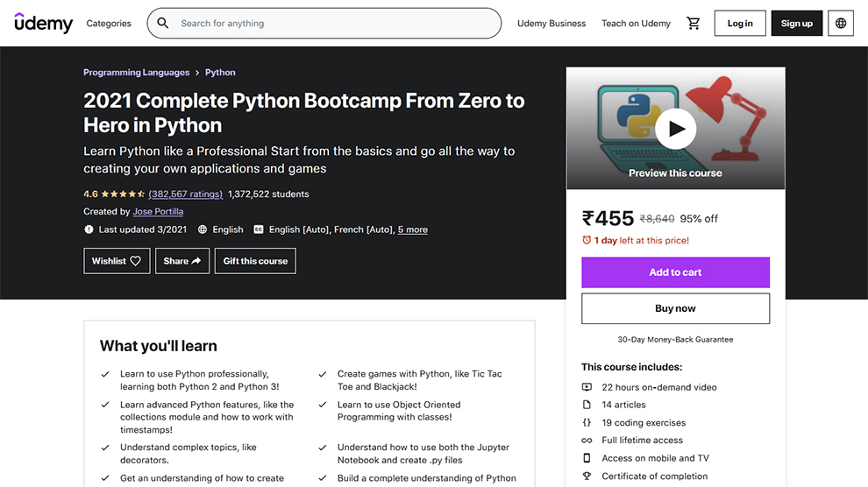This screenshot has width=868, height=487.
Task: Click the Tic Tac Toe and Blackjack item
Action: pos(420,380)
